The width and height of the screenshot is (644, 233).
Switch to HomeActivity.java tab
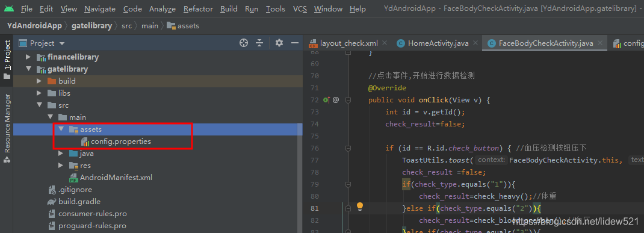[x=438, y=43]
